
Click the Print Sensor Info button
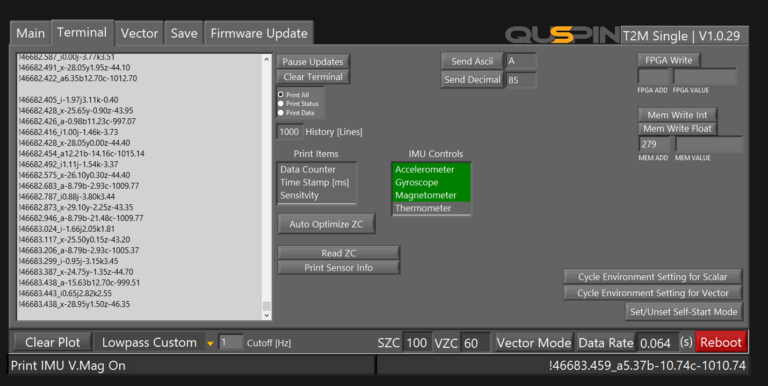tap(338, 268)
